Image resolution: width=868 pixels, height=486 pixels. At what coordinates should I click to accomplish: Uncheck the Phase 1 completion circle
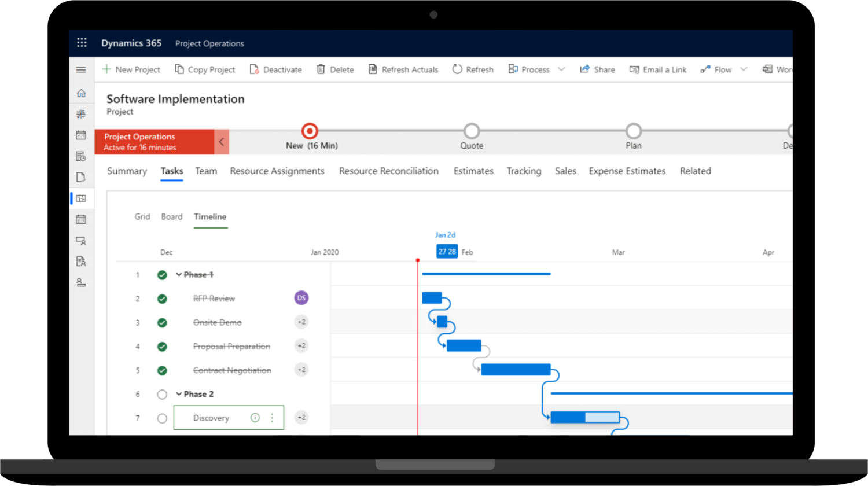(162, 275)
